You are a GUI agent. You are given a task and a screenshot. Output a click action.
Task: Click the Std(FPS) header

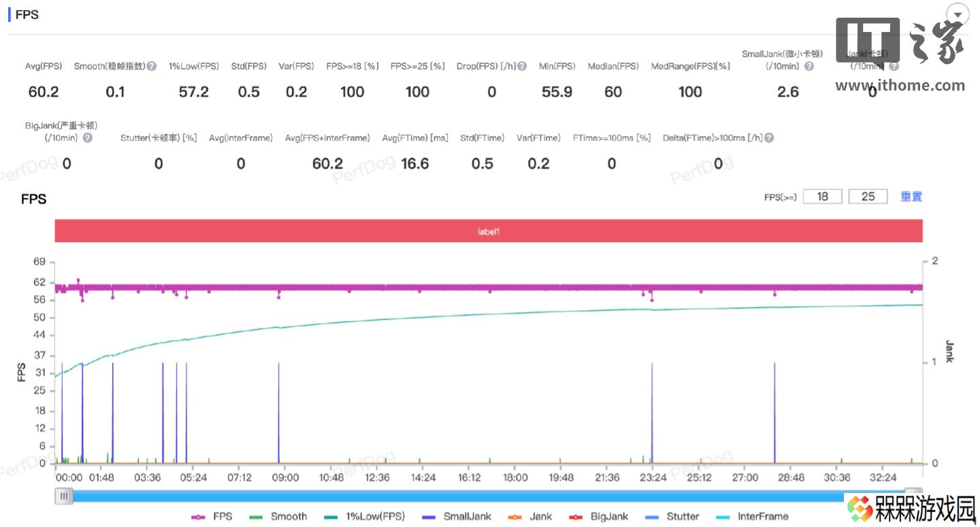pyautogui.click(x=249, y=67)
